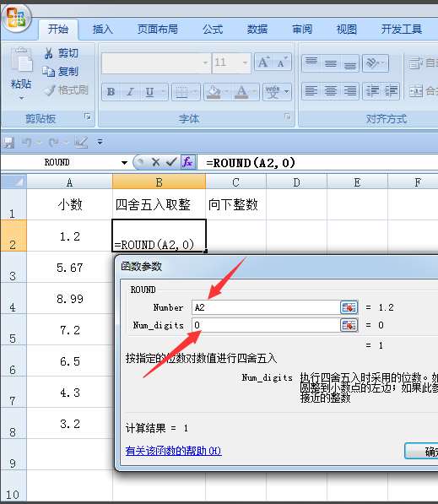Open the font size dropdown
This screenshot has height=504, width=438.
click(246, 62)
